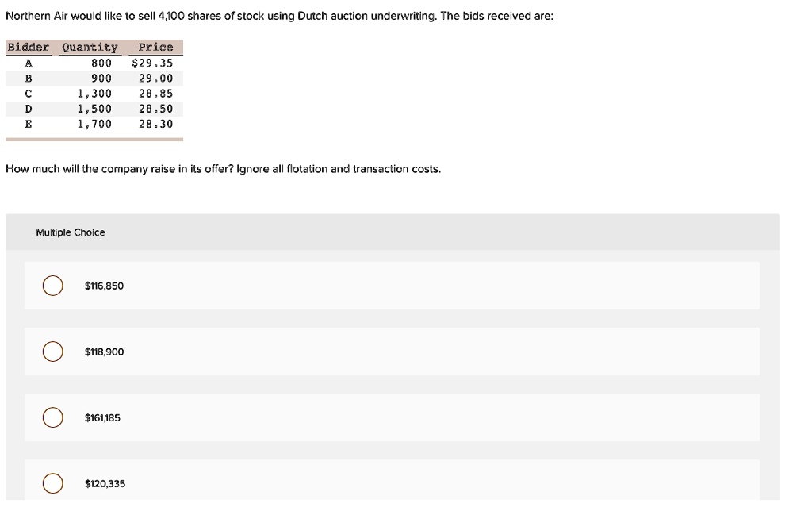Select the radio button for $118,900

tap(52, 351)
